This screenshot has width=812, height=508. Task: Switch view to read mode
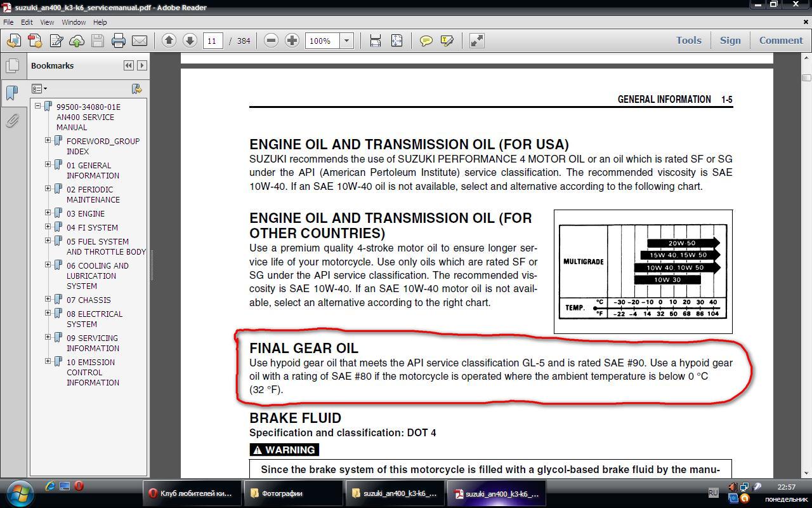coord(476,41)
